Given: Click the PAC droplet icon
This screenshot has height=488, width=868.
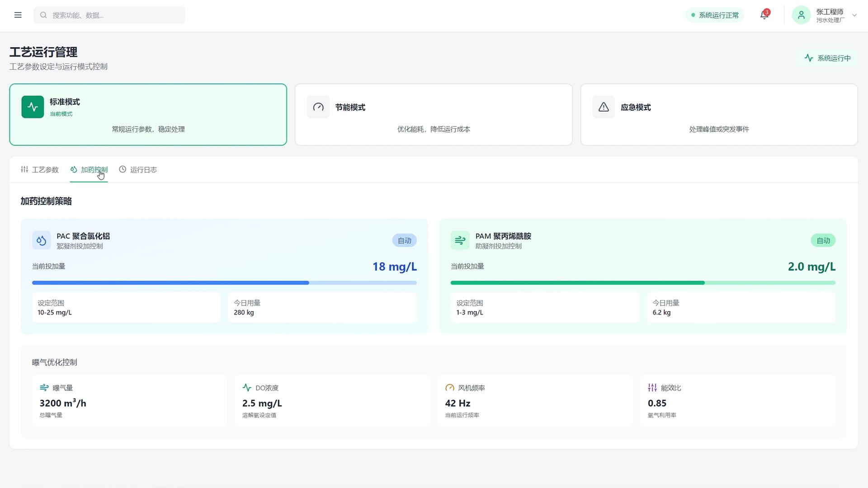Looking at the screenshot, I should tap(42, 240).
